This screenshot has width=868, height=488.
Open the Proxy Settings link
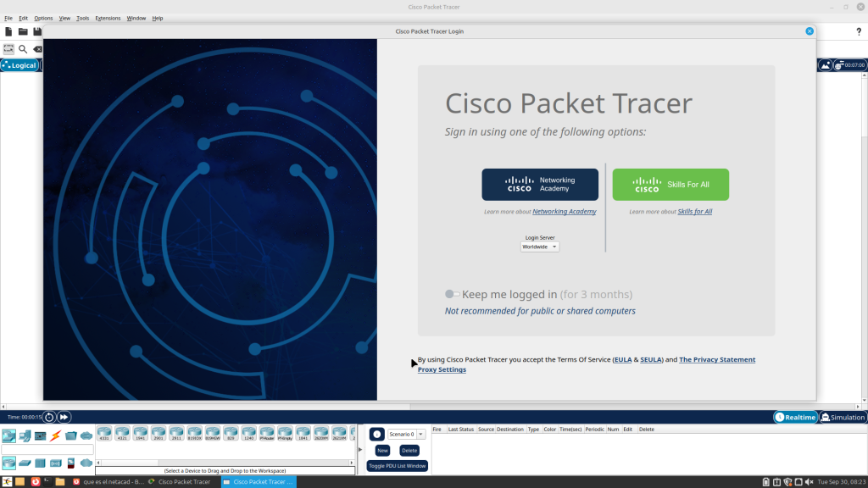coord(442,369)
